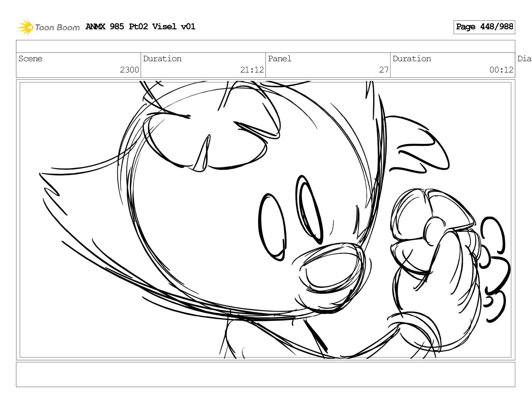Select the panel duration value '00:12'
The width and height of the screenshot is (532, 411).
point(501,70)
